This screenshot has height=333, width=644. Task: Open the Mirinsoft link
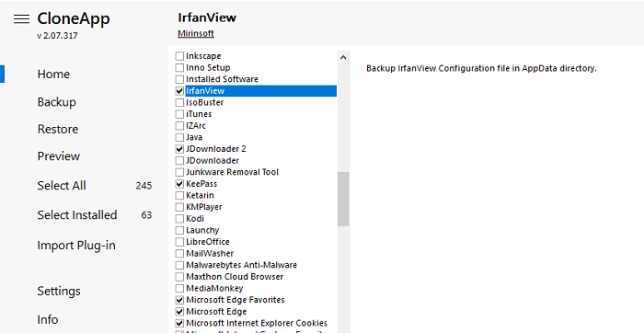tap(196, 34)
